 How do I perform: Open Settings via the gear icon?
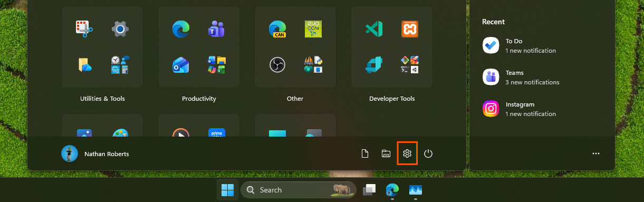click(x=407, y=153)
